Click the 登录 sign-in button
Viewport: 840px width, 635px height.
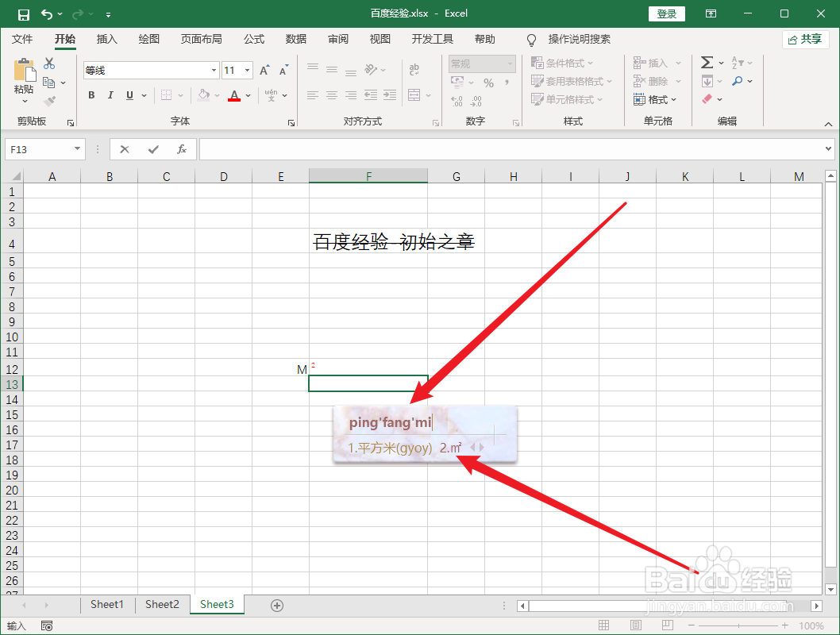[x=667, y=14]
